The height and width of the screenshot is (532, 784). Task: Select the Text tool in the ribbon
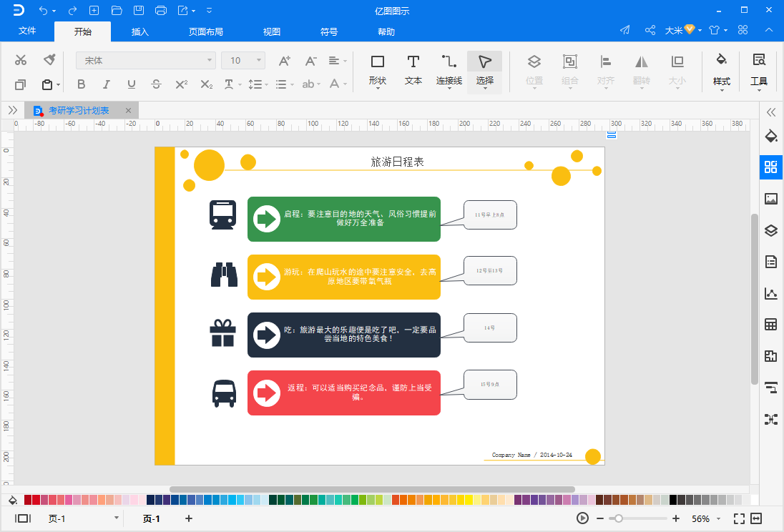[x=413, y=71]
